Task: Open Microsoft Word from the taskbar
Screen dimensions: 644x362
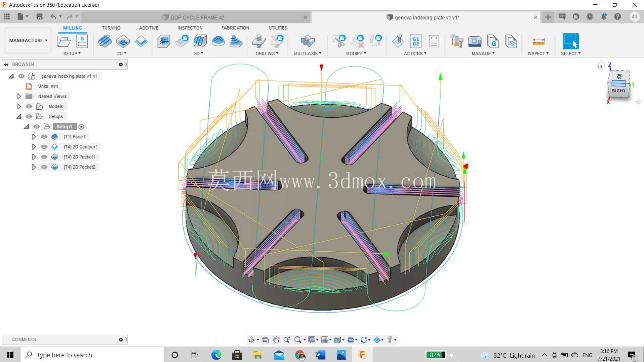Action: pyautogui.click(x=320, y=355)
